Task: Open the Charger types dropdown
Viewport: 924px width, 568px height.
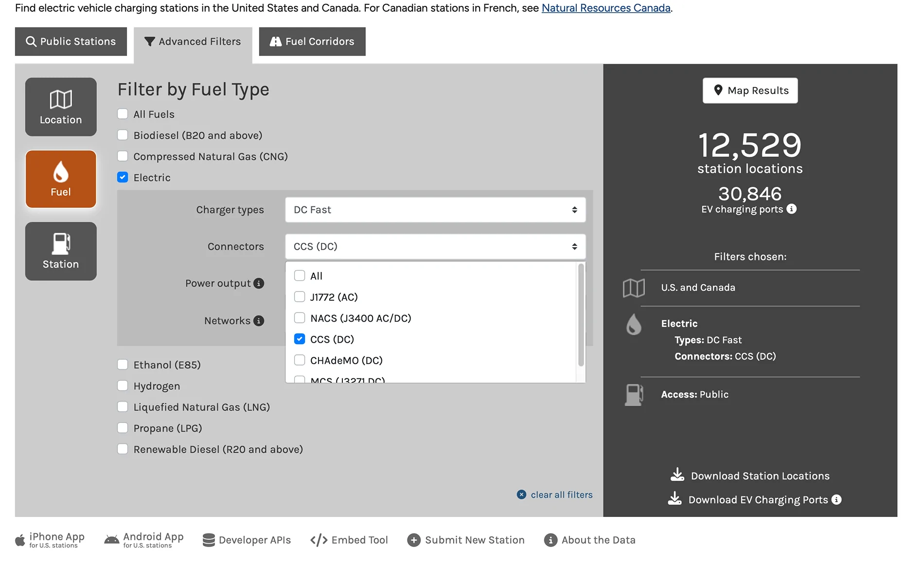Action: pyautogui.click(x=435, y=210)
